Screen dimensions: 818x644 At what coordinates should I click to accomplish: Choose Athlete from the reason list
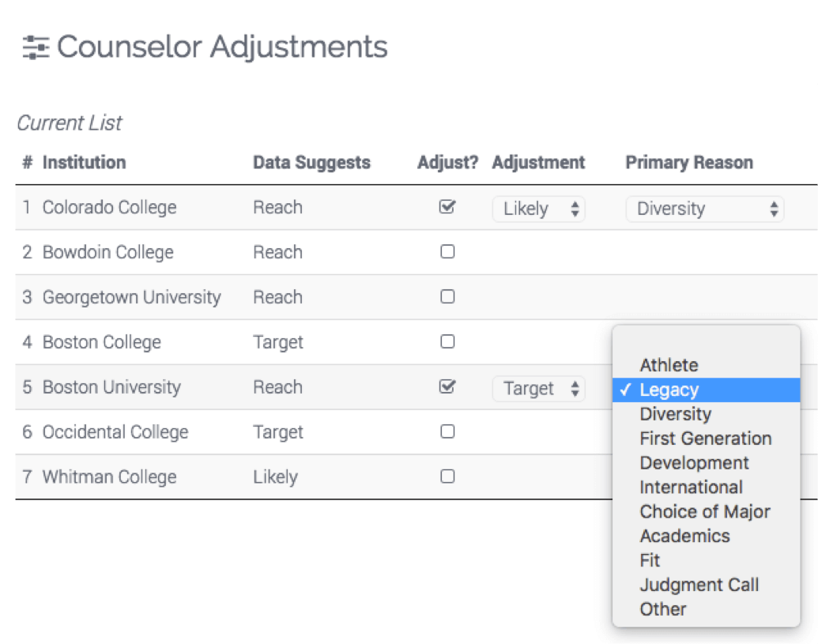[707, 365]
